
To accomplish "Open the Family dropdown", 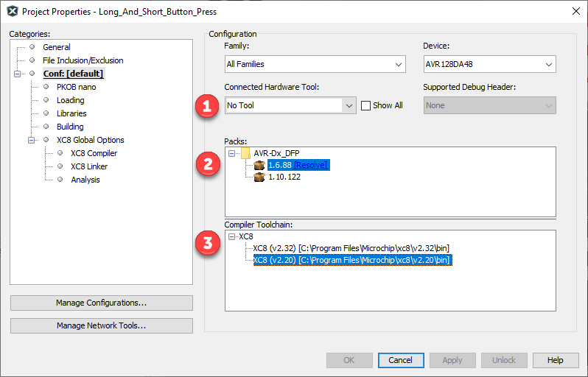I will (315, 65).
